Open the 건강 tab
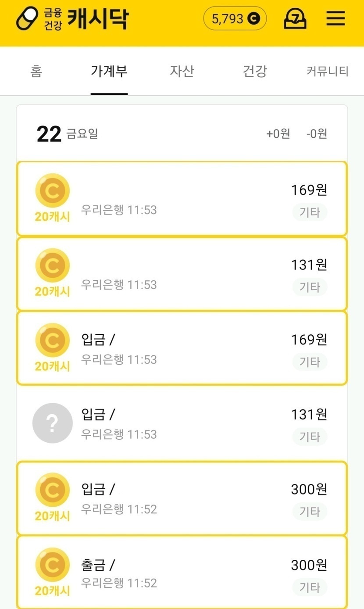This screenshot has height=609, width=364. (254, 71)
